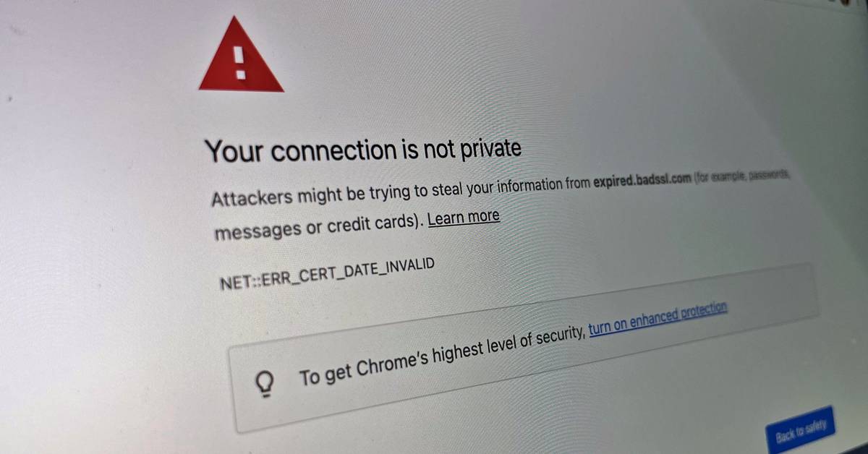Go back using Back to safety button
The image size is (868, 454).
[799, 432]
